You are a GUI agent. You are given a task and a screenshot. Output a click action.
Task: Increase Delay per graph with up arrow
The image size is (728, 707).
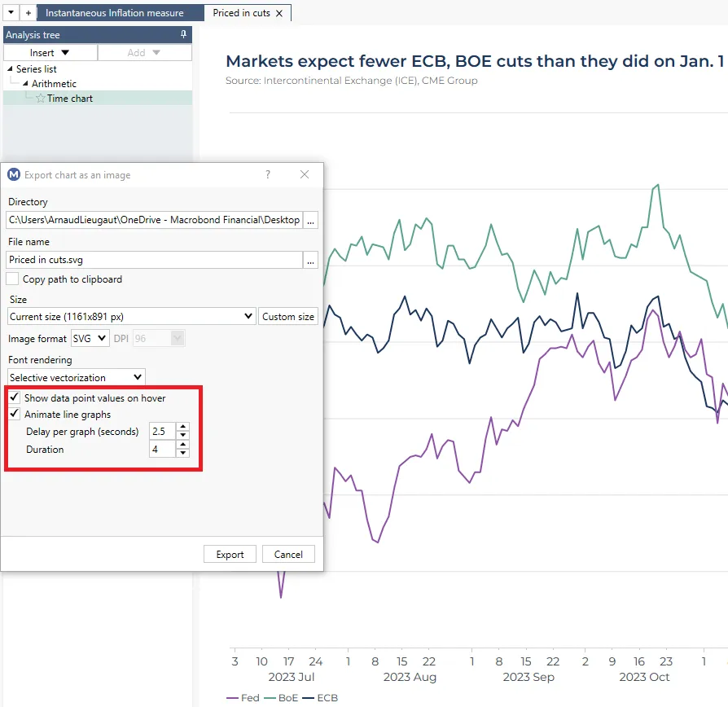(x=183, y=427)
